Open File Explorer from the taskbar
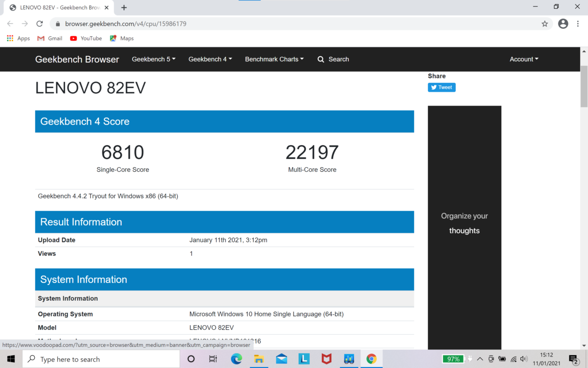The width and height of the screenshot is (588, 368). click(259, 359)
